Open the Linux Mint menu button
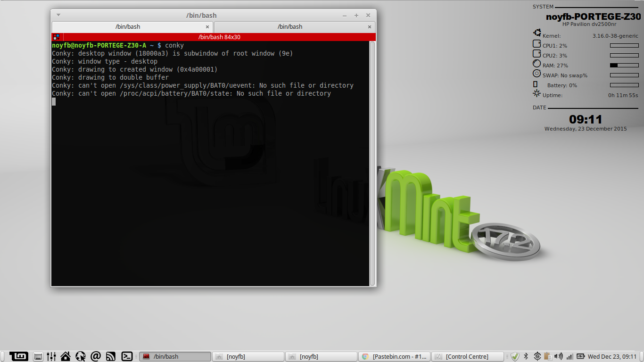 (19, 356)
